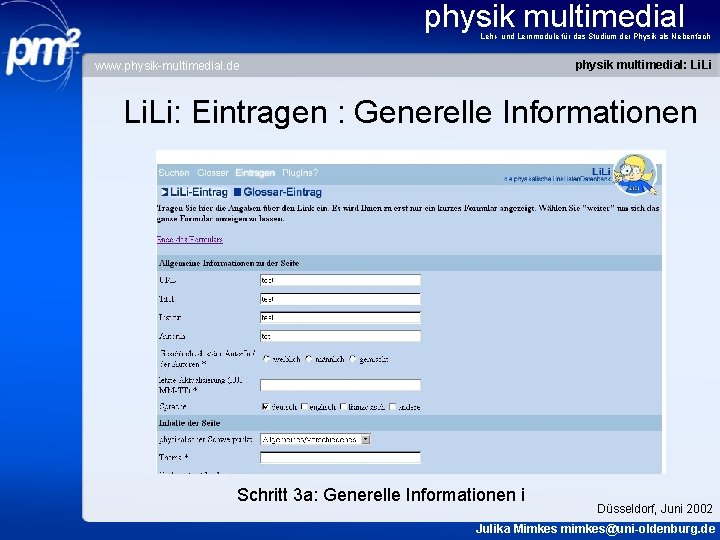Open www.physik-multimedial.de link

(167, 66)
